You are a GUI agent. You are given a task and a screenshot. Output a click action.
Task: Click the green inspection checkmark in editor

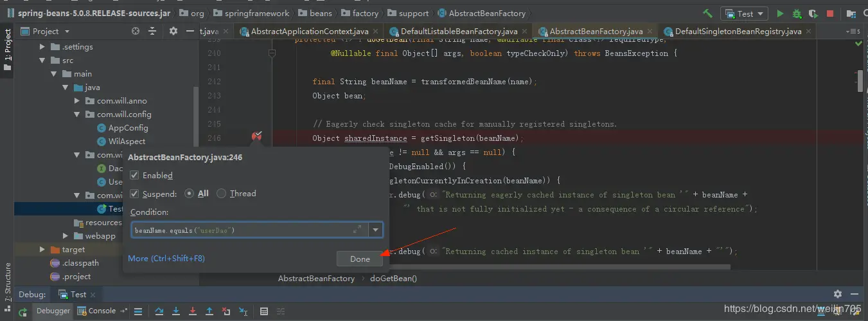coord(859,43)
